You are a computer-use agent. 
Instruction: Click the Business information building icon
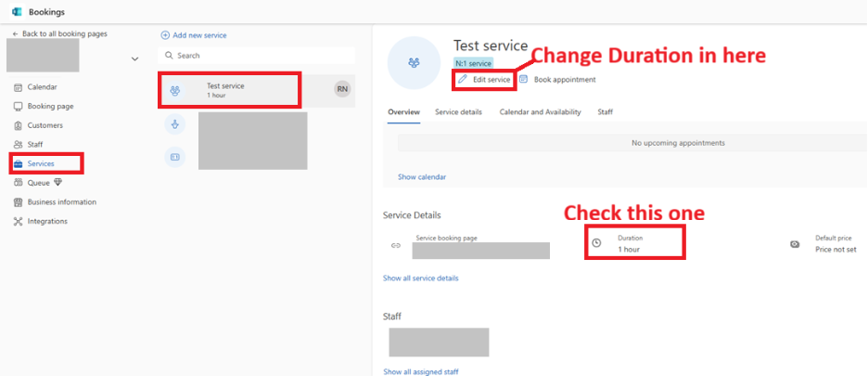[x=18, y=202]
